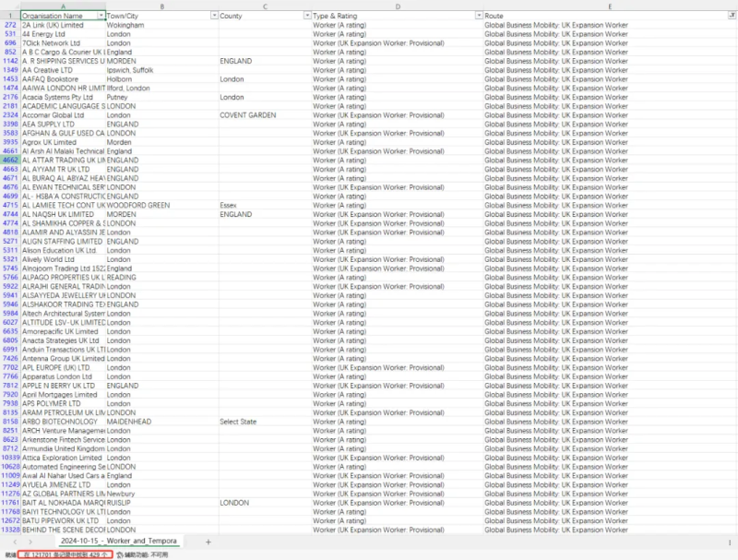Click 'AYUELA JIMENEZ LTD' cell
Image resolution: width=738 pixels, height=560 pixels.
click(x=63, y=484)
